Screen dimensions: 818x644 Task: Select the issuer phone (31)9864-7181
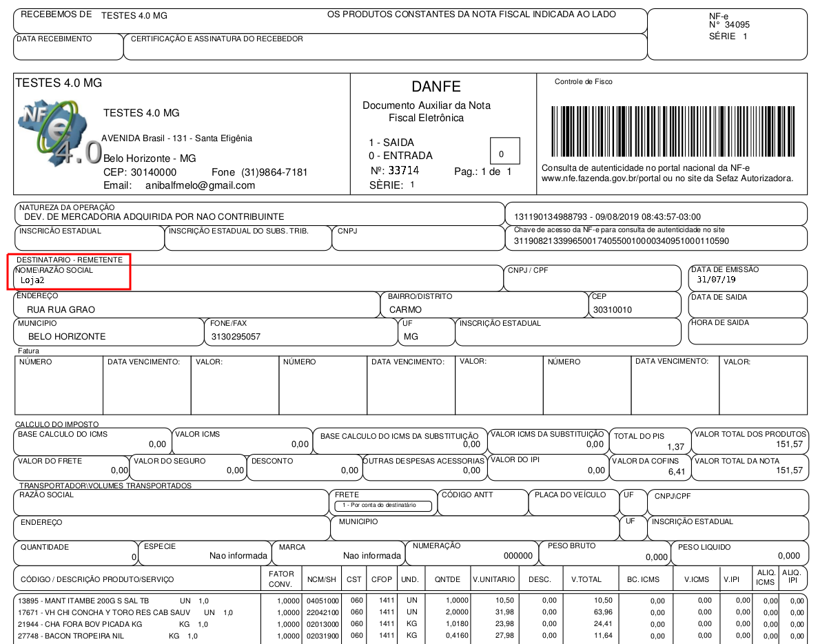(x=274, y=173)
